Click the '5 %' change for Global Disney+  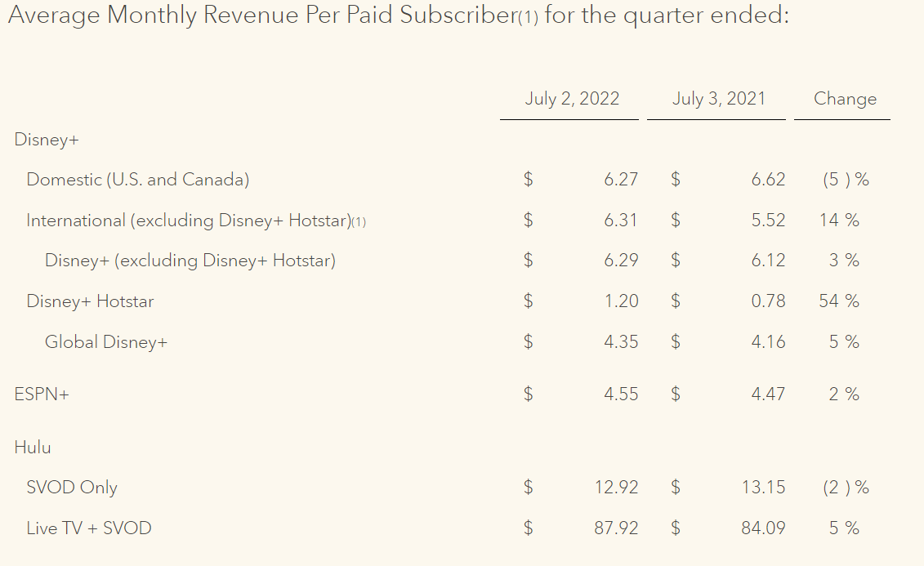844,341
